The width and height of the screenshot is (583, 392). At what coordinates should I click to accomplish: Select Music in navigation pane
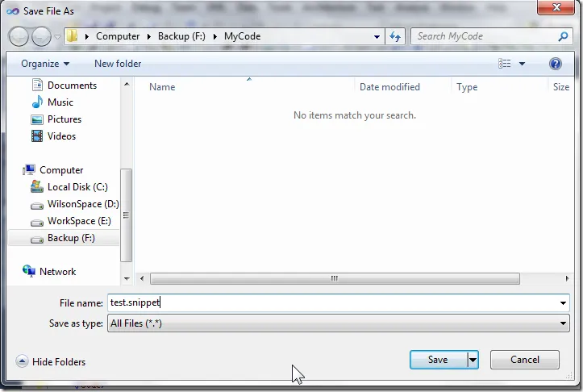pyautogui.click(x=60, y=102)
